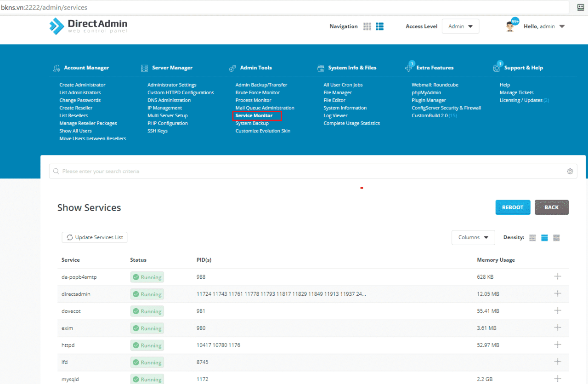Click the browser extension icon in the address bar
588x384 pixels.
pyautogui.click(x=580, y=7)
